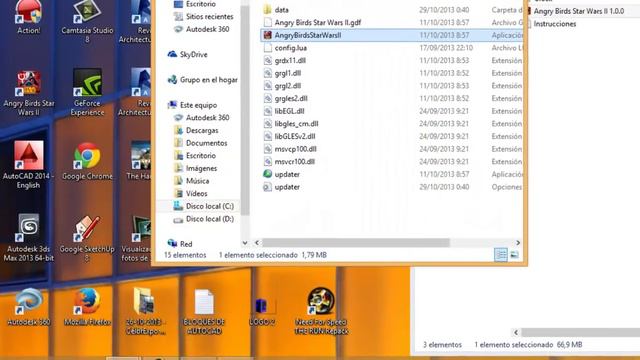The width and height of the screenshot is (640, 360).
Task: Open Google Chrome desktop shortcut
Action: 87,161
